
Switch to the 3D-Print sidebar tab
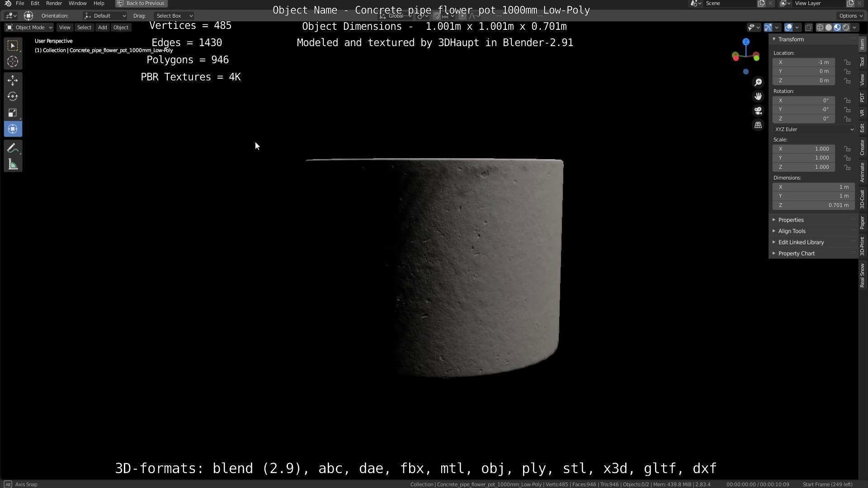click(x=863, y=246)
